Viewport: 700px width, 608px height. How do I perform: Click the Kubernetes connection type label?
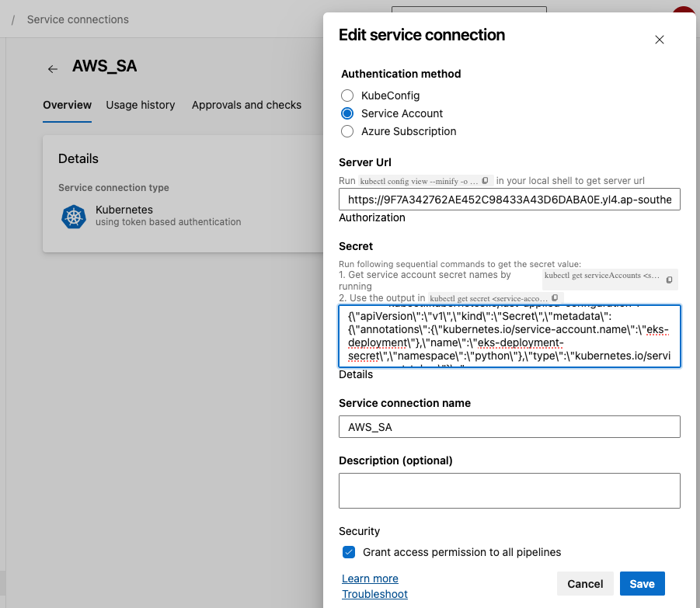(x=124, y=210)
